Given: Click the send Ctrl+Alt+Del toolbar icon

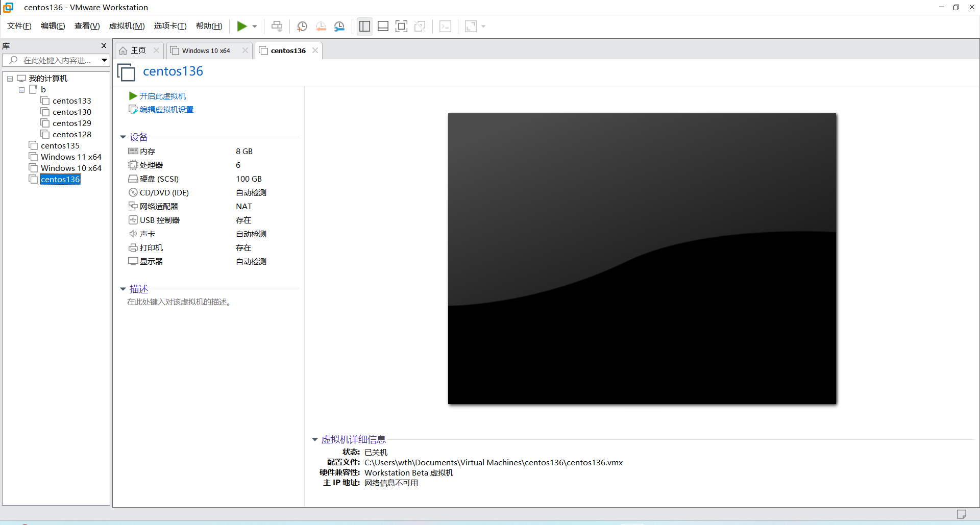Looking at the screenshot, I should coord(277,26).
